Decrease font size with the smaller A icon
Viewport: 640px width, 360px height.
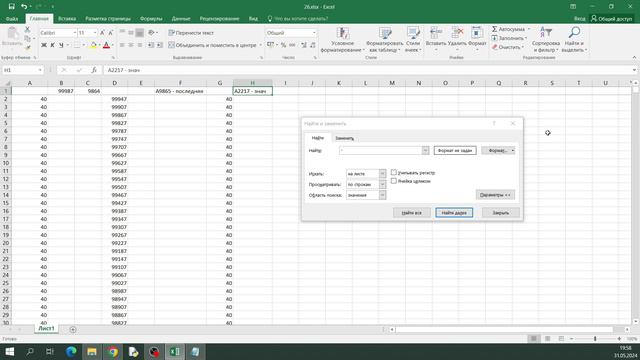point(111,33)
